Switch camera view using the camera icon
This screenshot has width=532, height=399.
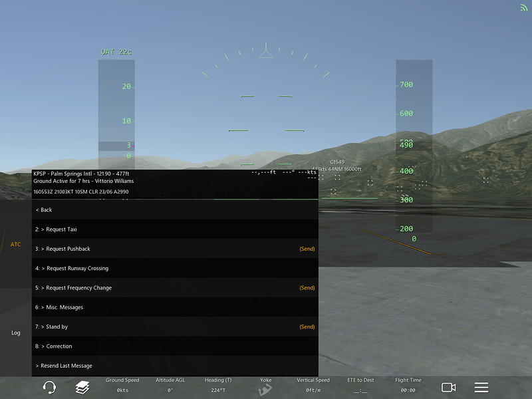pyautogui.click(x=448, y=387)
